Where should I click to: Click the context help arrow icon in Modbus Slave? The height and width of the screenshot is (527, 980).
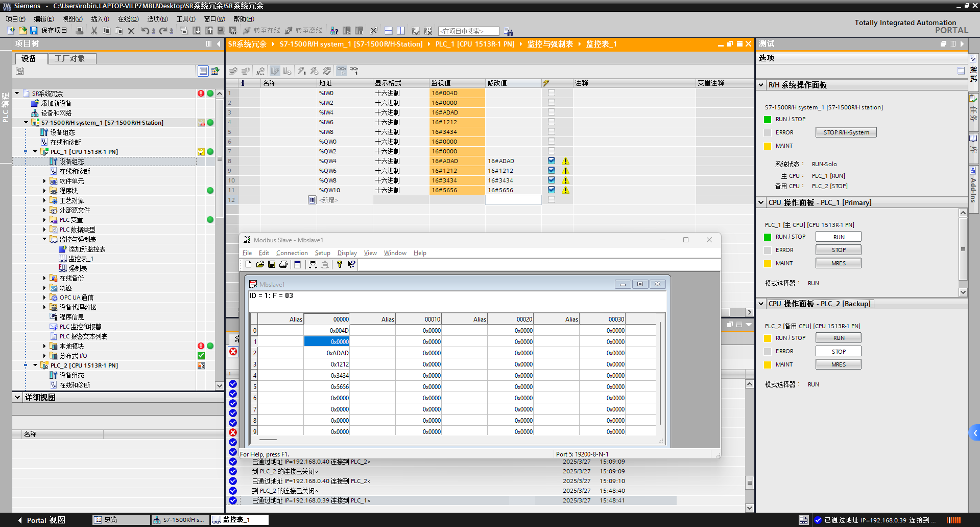pos(351,264)
